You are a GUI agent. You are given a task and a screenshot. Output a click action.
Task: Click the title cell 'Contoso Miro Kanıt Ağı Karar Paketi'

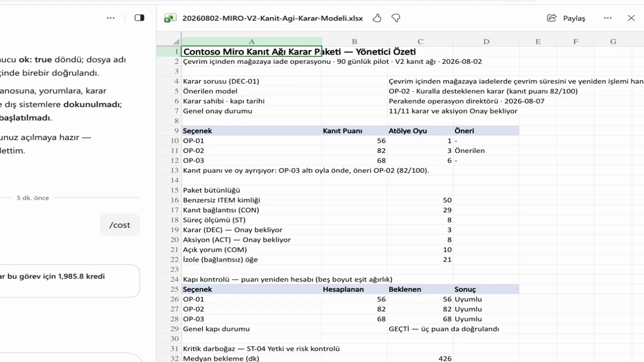252,51
